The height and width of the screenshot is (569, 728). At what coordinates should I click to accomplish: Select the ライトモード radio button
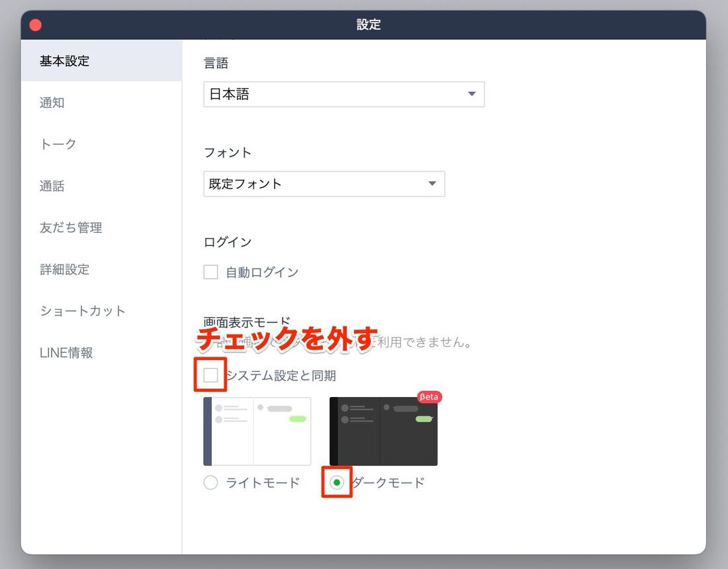[210, 483]
